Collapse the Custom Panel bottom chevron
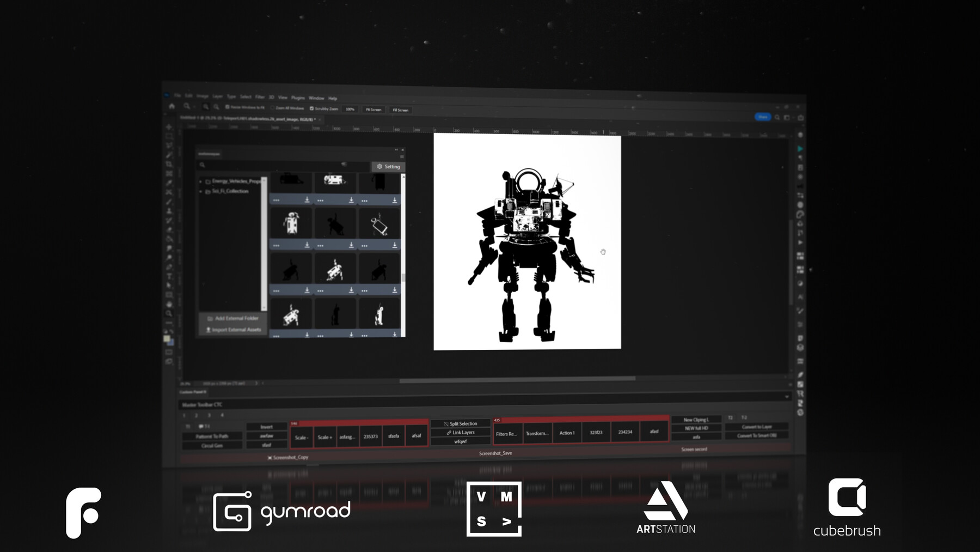 point(787,397)
